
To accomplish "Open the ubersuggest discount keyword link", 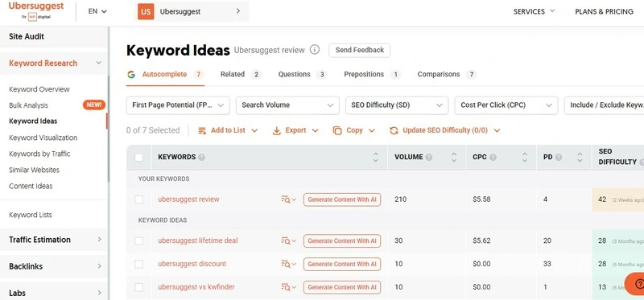I will 192,264.
